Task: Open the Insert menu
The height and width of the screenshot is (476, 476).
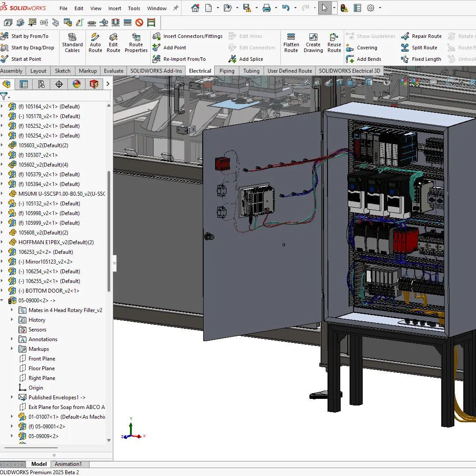Action: pos(115,8)
